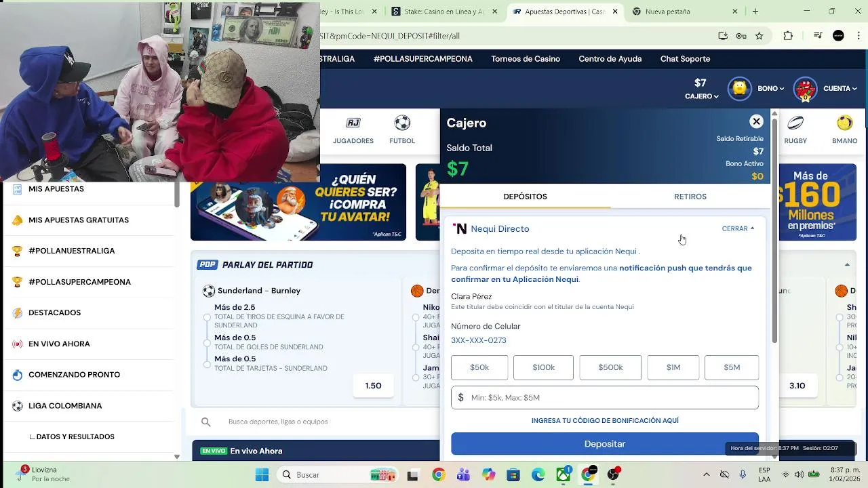Choose the $500k deposit amount
This screenshot has height=488, width=868.
pyautogui.click(x=610, y=367)
